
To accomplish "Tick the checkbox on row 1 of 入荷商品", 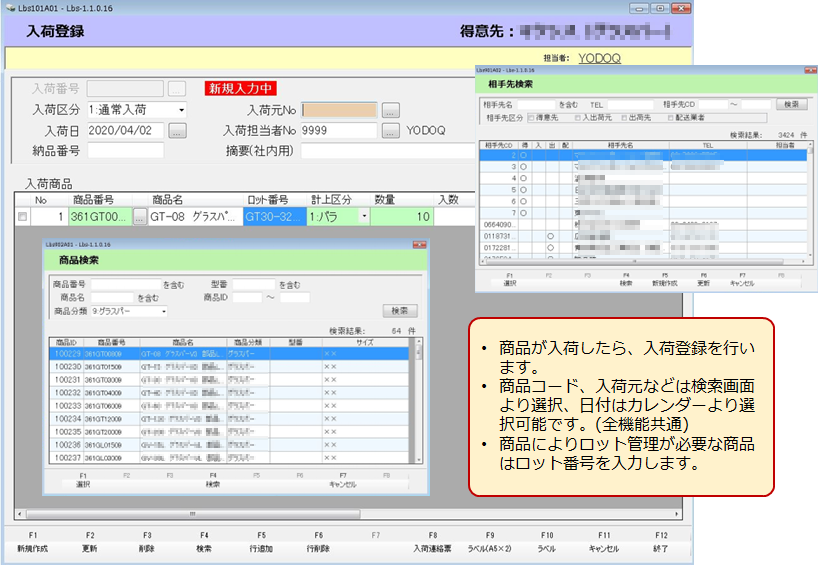I will click(23, 217).
